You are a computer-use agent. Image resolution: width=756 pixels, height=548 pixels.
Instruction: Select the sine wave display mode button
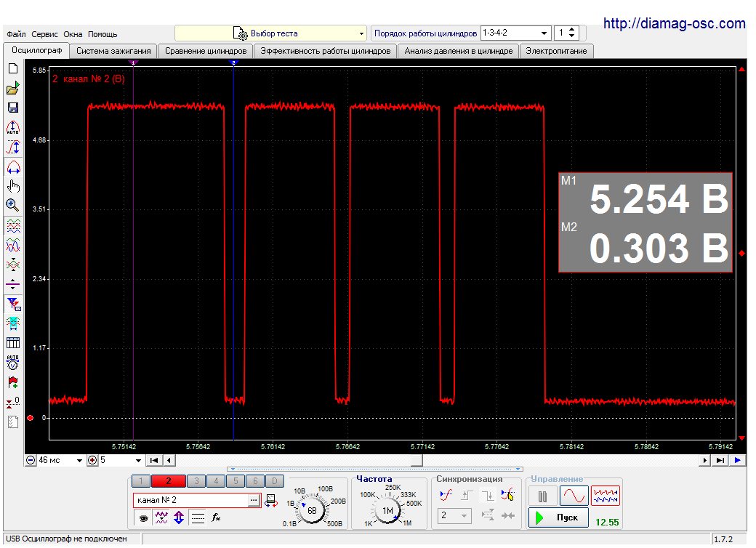click(574, 496)
